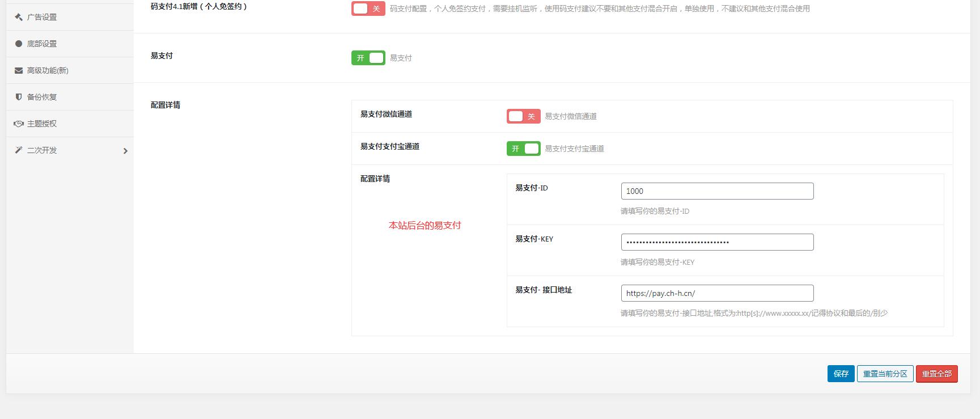Click the circle icon beside 底部设置

click(x=19, y=44)
